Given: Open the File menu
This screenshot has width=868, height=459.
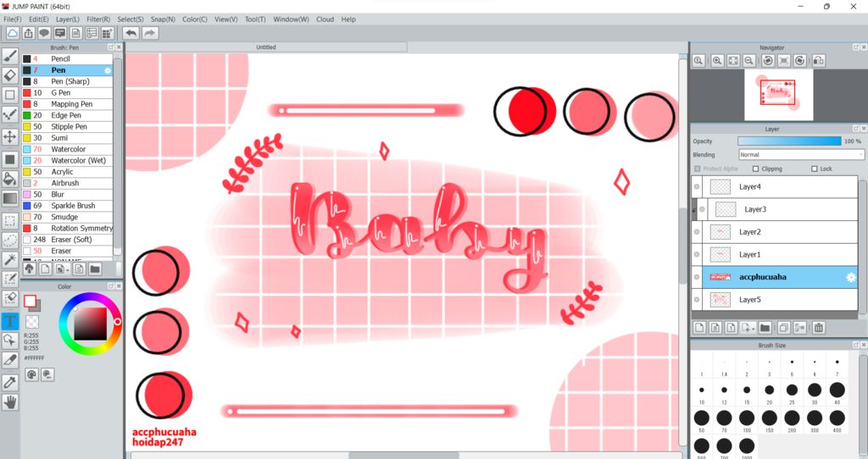Looking at the screenshot, I should pos(12,19).
